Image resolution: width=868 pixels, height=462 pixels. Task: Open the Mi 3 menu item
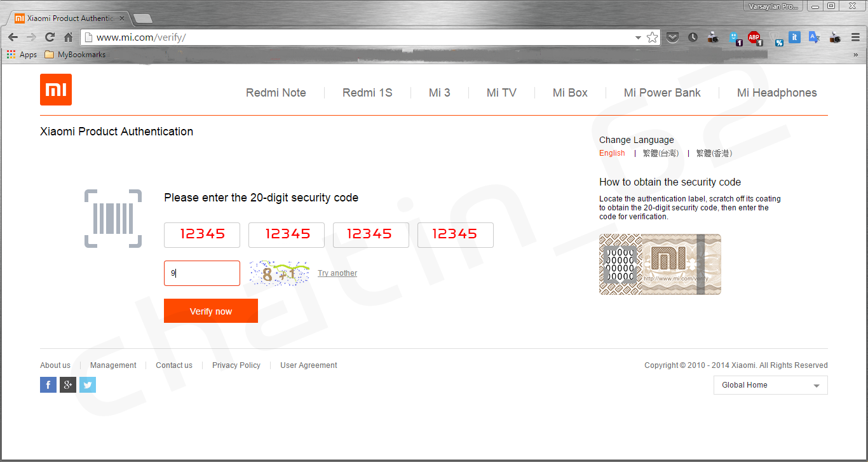tap(439, 93)
